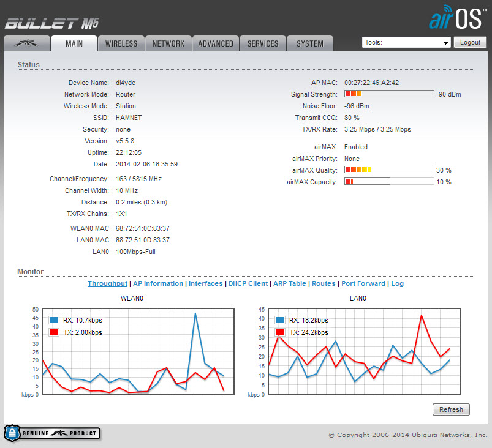Open the Throughput monitor link
The width and height of the screenshot is (492, 448).
coord(107,283)
